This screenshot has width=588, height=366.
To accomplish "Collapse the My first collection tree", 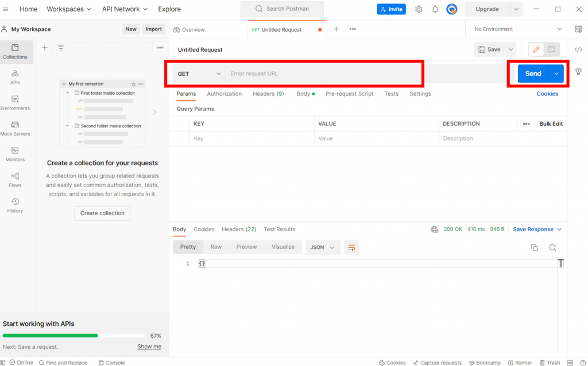I will [x=64, y=84].
